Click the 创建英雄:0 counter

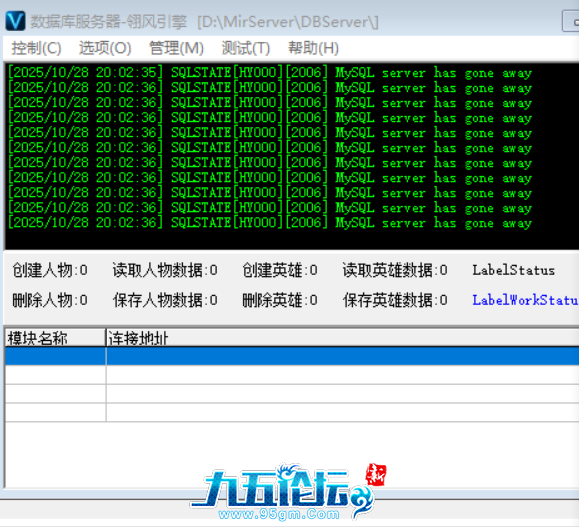pyautogui.click(x=280, y=270)
